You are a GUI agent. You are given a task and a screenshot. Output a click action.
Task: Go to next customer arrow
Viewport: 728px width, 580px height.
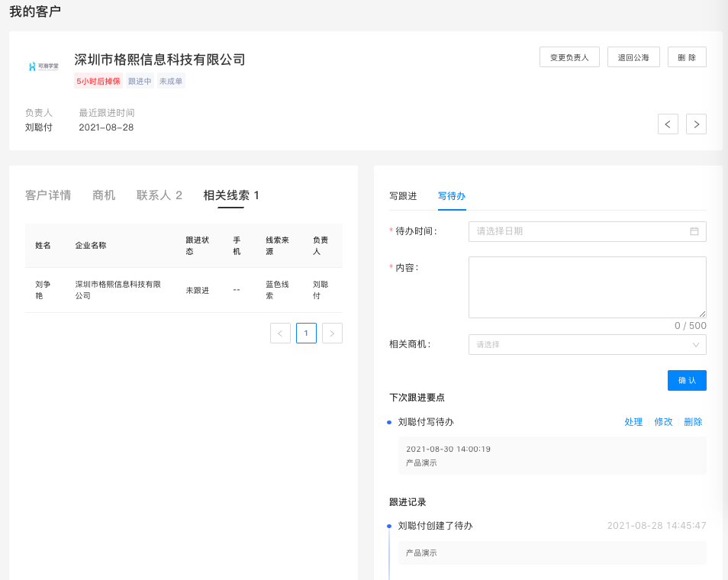point(696,124)
